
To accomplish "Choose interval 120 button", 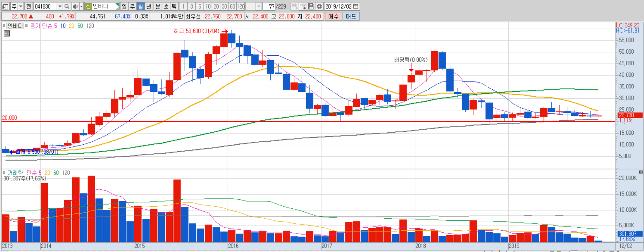I will point(241,6).
